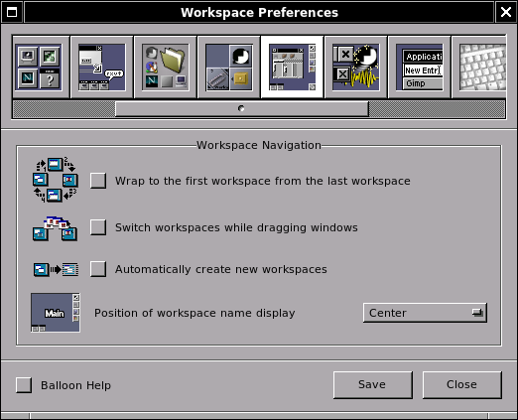Click the panel icon strip scrollbar knob

pyautogui.click(x=242, y=109)
